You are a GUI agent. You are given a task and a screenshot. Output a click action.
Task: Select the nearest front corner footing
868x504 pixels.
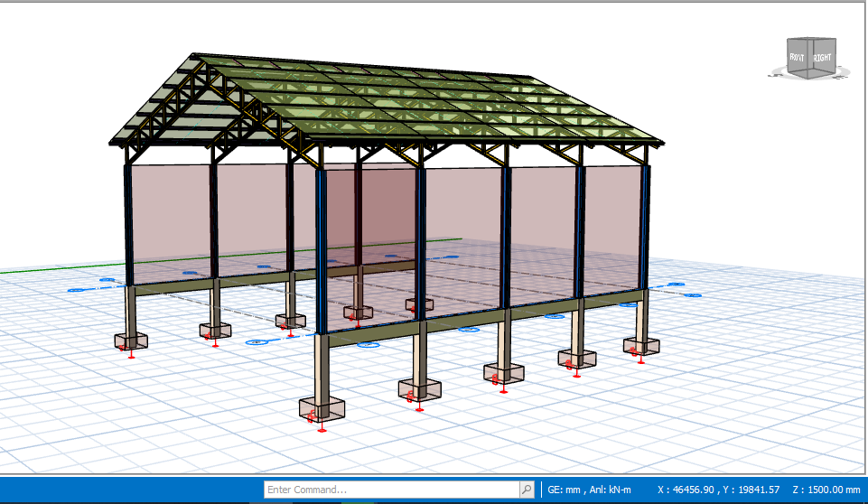tap(322, 408)
